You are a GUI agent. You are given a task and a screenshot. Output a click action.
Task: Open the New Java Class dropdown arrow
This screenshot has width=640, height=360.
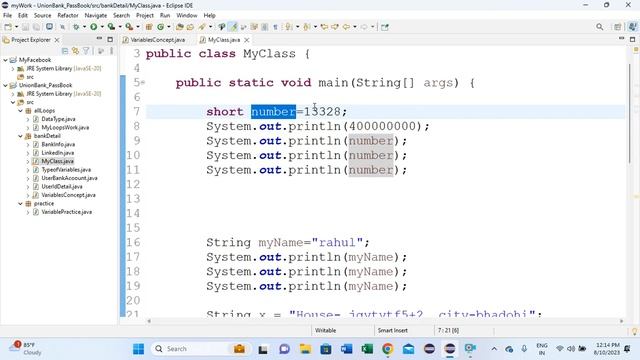point(169,27)
